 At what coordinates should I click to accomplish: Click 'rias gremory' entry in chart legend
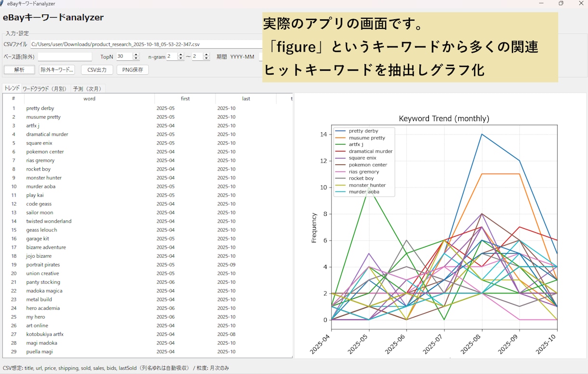coord(364,172)
